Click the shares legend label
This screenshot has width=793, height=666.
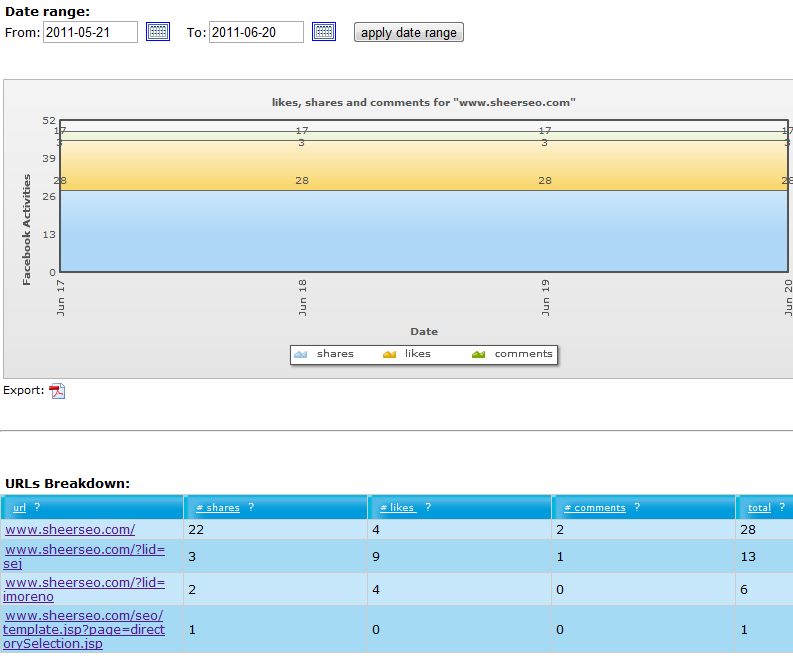coord(335,353)
